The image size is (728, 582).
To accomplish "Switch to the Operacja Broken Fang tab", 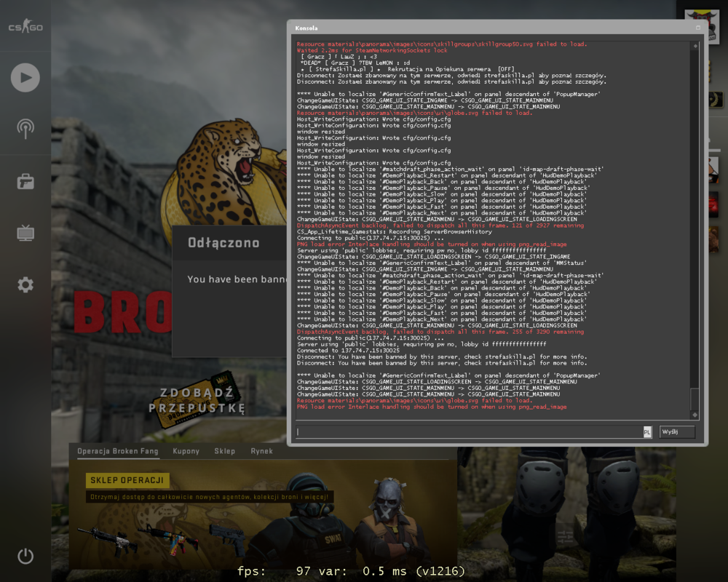I will [x=118, y=451].
